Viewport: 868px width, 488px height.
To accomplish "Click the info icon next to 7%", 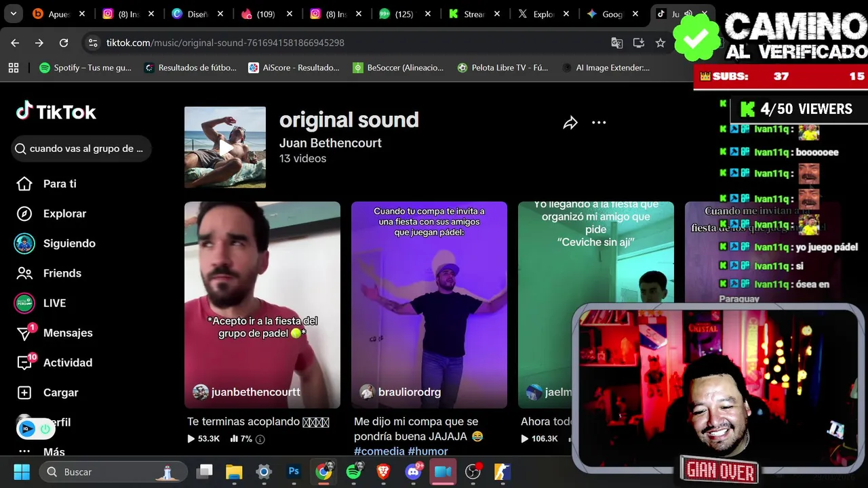I will [x=260, y=439].
